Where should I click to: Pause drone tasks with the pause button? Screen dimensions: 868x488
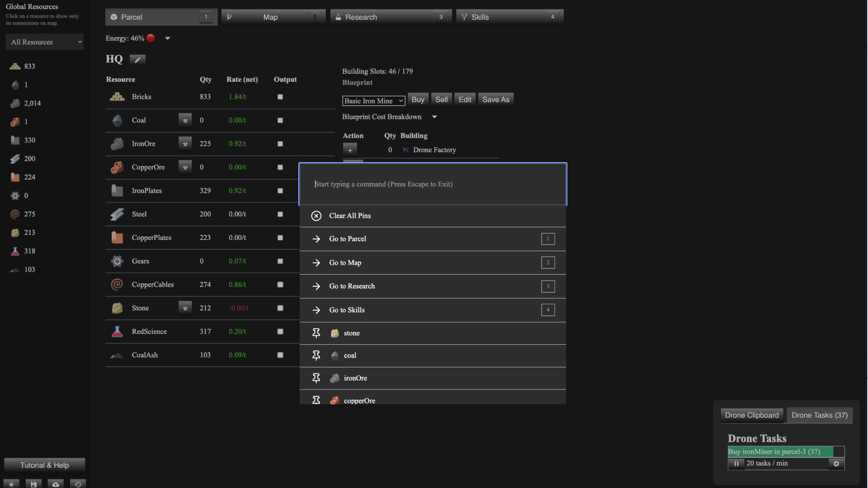click(736, 464)
